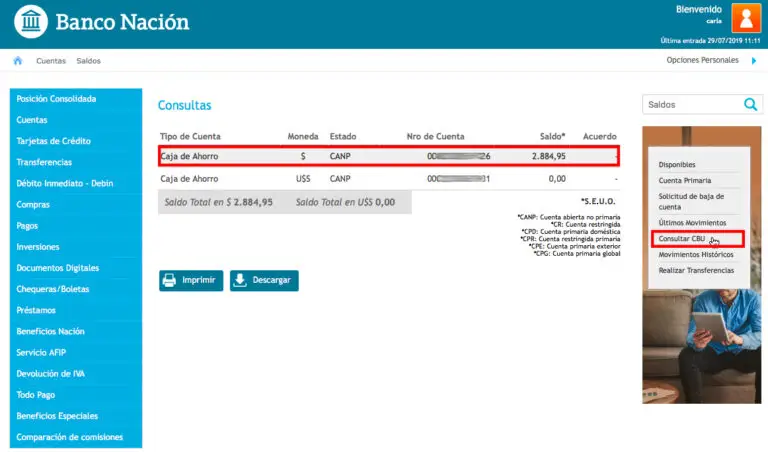The height and width of the screenshot is (452, 768).
Task: Open the user profile avatar icon
Action: pyautogui.click(x=745, y=18)
